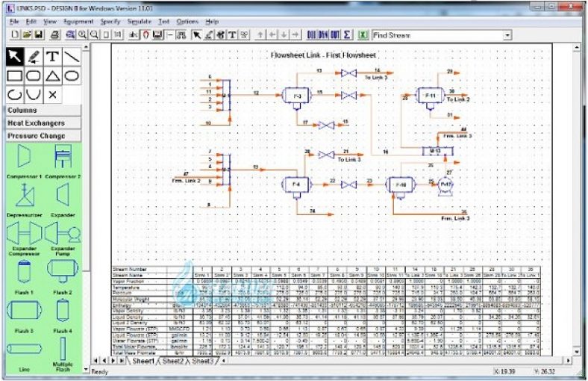The height and width of the screenshot is (381, 588).
Task: Select the Depressurizer equipment icon
Action: click(23, 196)
